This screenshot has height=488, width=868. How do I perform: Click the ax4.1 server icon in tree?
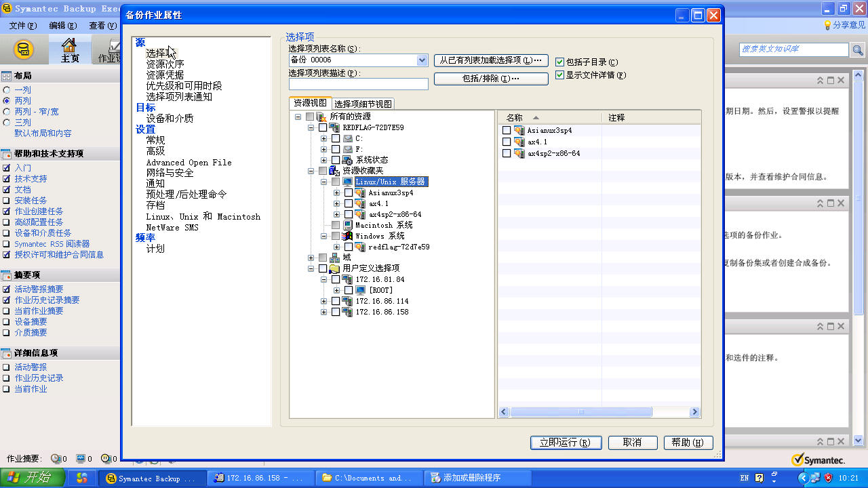[x=361, y=204]
